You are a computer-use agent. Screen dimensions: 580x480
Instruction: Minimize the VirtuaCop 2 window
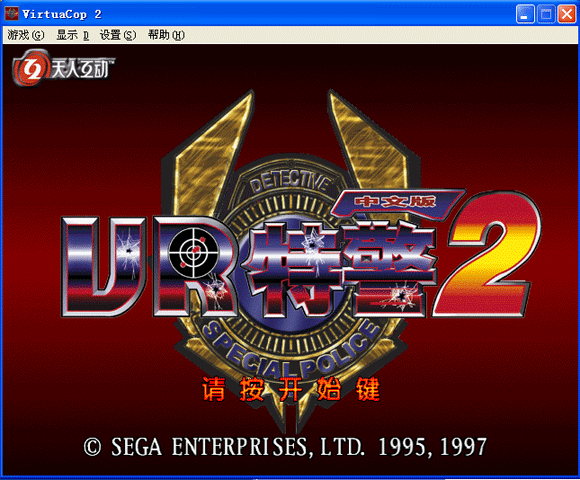tap(525, 14)
